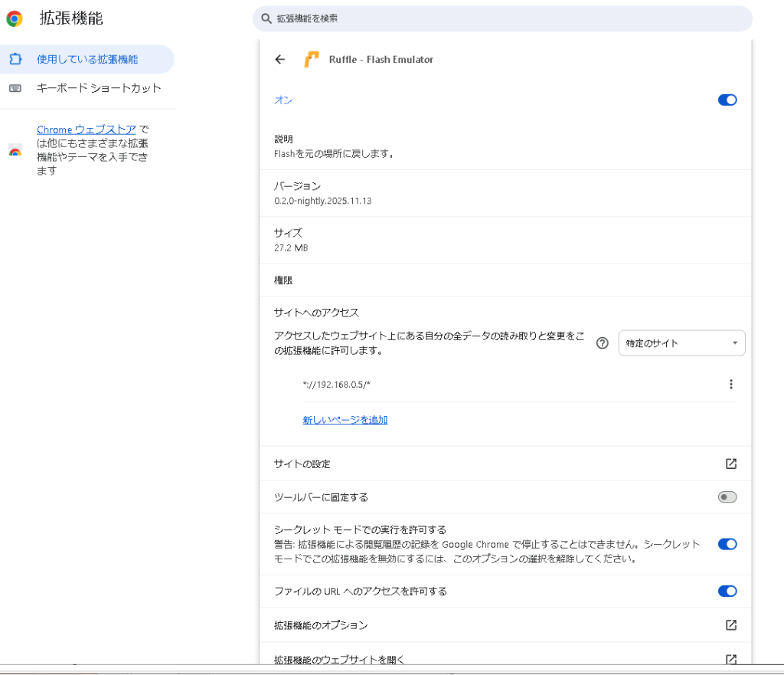Open キーボード ショートカット in sidebar
The image size is (784, 675).
point(99,88)
